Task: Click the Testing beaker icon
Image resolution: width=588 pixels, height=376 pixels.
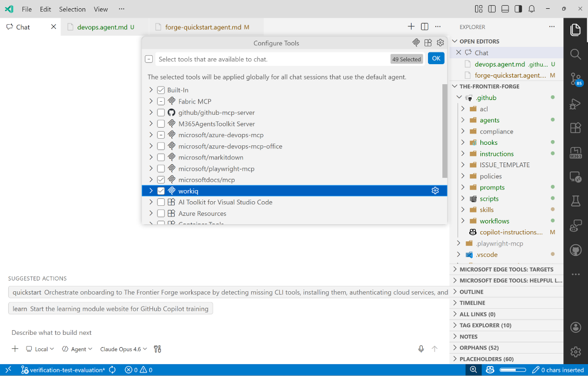Action: pos(575,201)
